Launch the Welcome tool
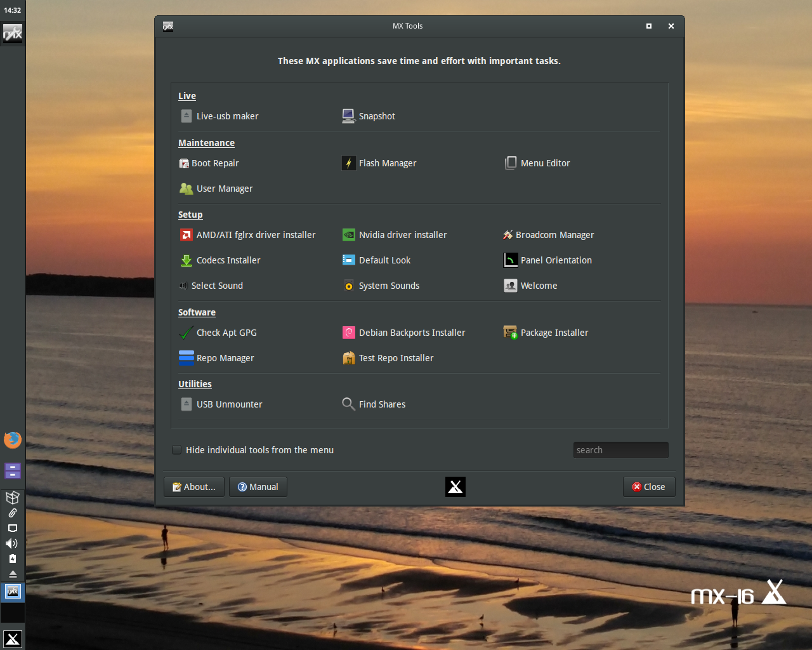The height and width of the screenshot is (650, 812). 531,286
